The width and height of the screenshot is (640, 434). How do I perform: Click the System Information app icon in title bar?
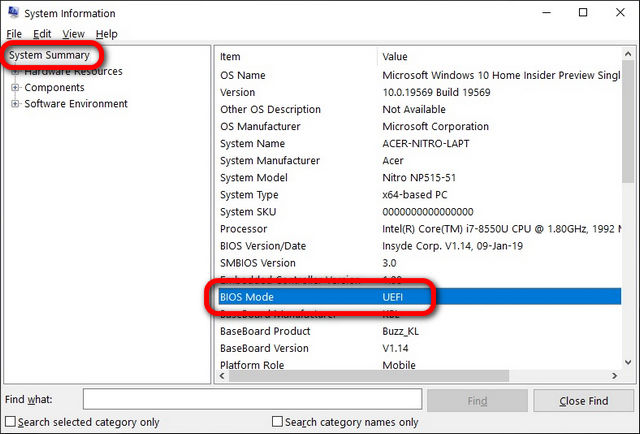pyautogui.click(x=13, y=12)
